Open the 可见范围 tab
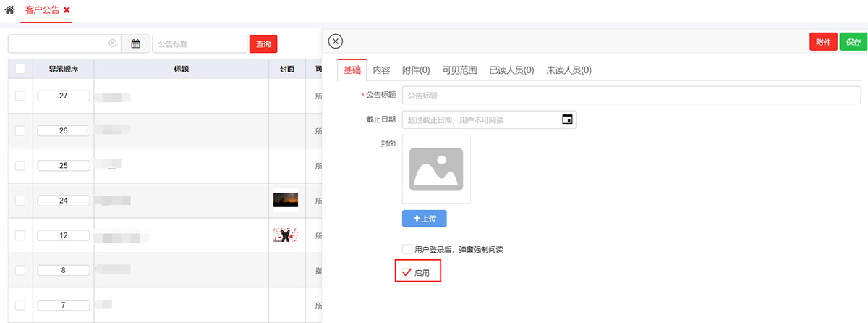Image resolution: width=868 pixels, height=323 pixels. tap(459, 70)
